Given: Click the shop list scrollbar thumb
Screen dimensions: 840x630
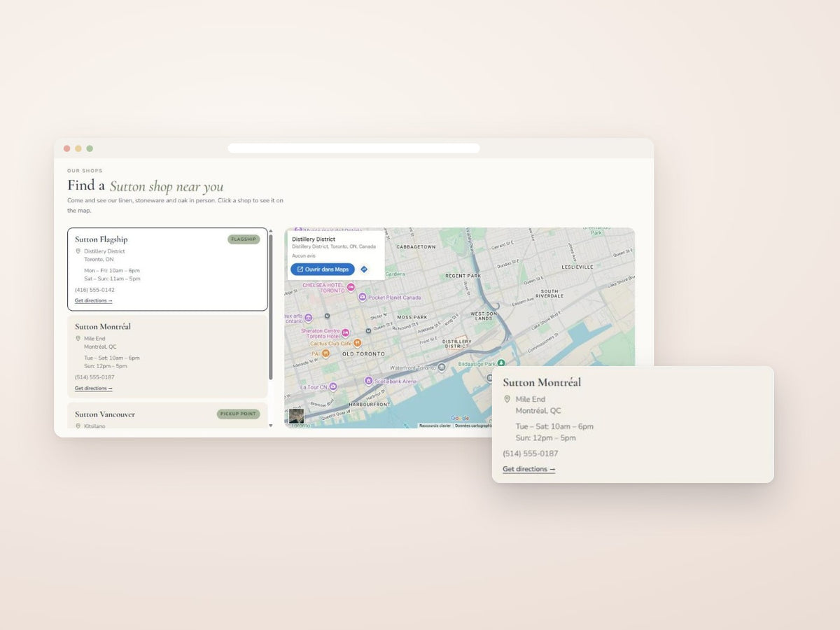Looking at the screenshot, I should point(271,307).
